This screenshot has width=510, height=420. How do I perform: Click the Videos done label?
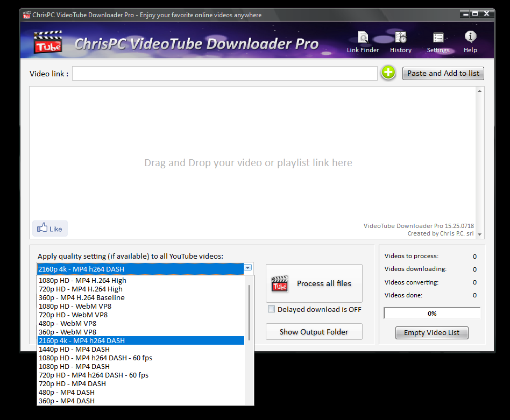403,295
